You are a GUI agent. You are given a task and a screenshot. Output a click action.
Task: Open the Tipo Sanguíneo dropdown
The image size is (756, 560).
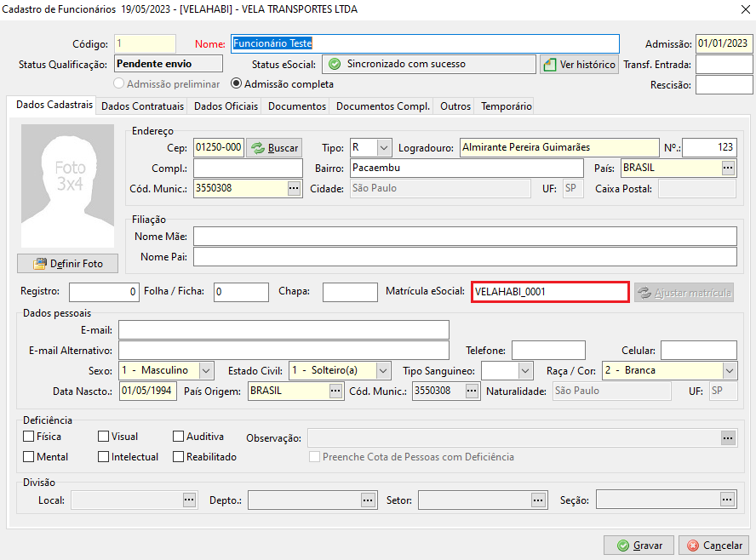(x=525, y=370)
